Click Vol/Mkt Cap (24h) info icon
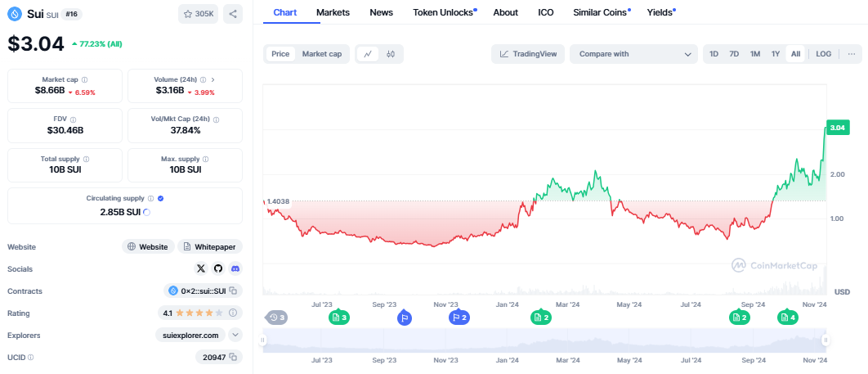 pyautogui.click(x=217, y=119)
